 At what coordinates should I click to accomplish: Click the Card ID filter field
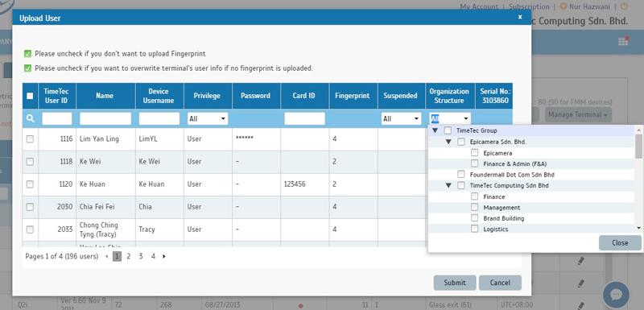click(305, 118)
